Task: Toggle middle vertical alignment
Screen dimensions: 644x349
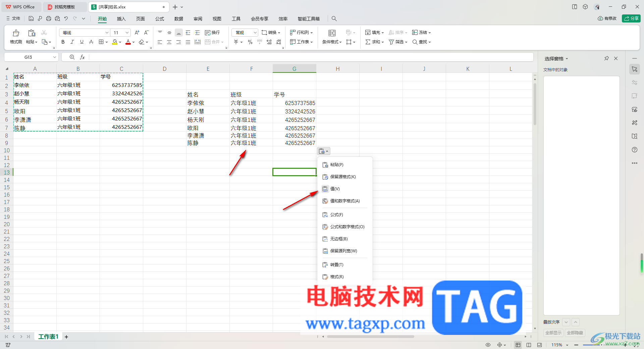Action: click(x=169, y=33)
